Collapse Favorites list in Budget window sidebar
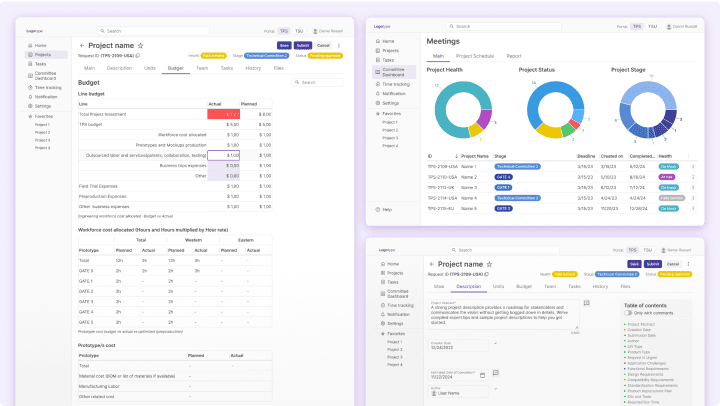The image size is (720, 406). (x=30, y=115)
